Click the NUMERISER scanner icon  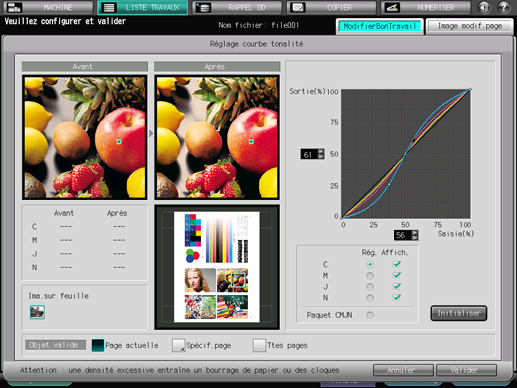pyautogui.click(x=392, y=7)
